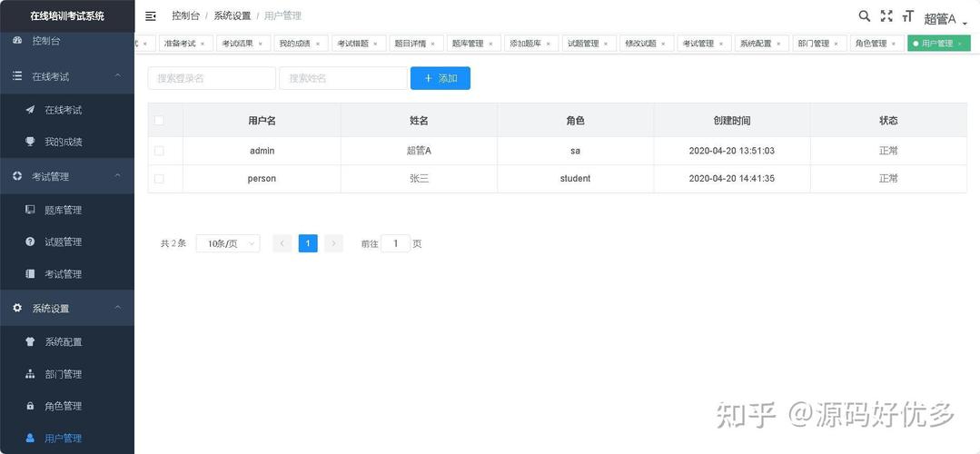Close the 准备考试 tab
This screenshot has width=980, height=454.
tap(202, 44)
